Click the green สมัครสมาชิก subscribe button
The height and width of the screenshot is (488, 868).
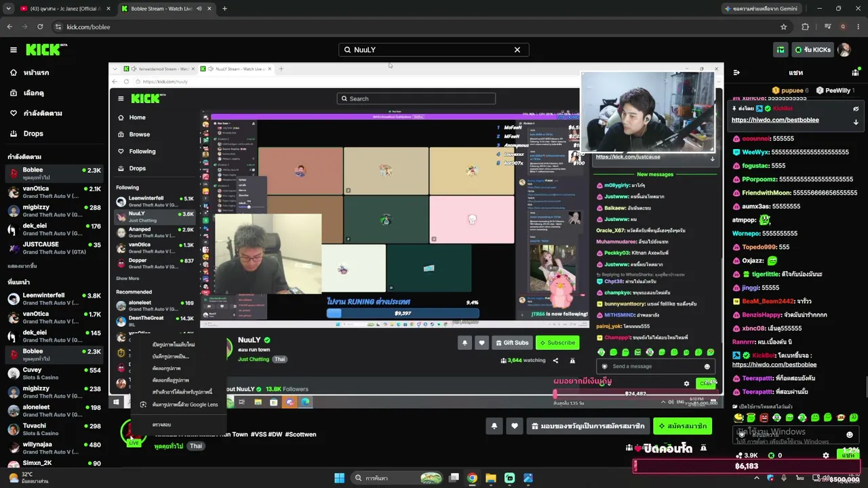coord(682,426)
